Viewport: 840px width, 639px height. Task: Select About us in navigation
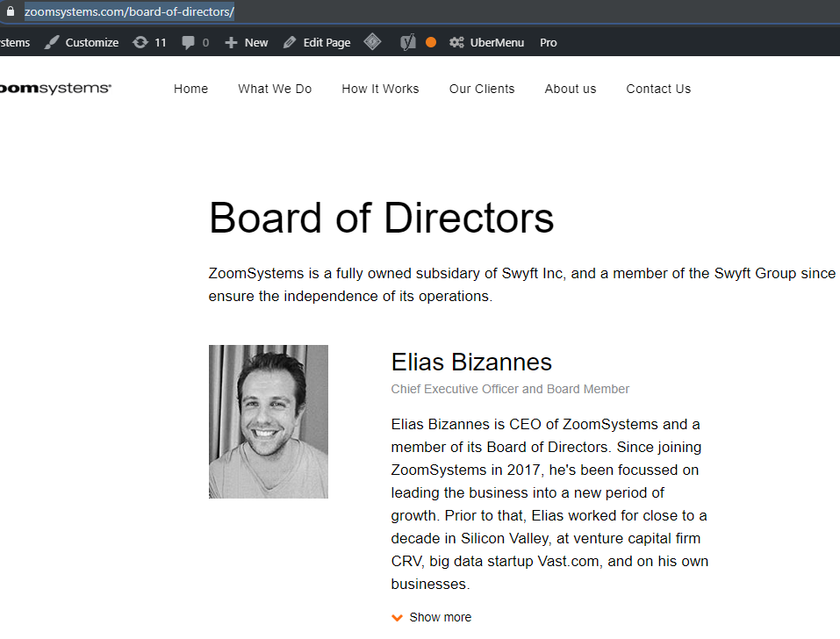[x=570, y=89]
